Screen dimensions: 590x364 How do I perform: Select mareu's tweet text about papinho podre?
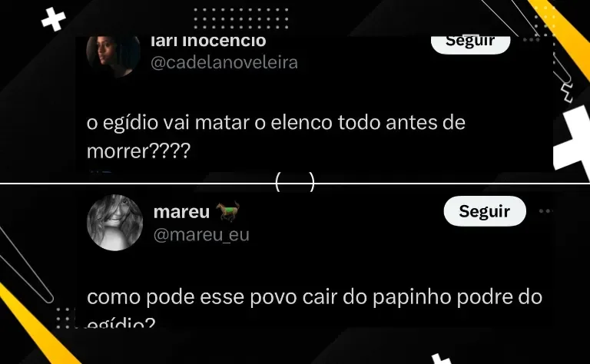[x=314, y=308]
